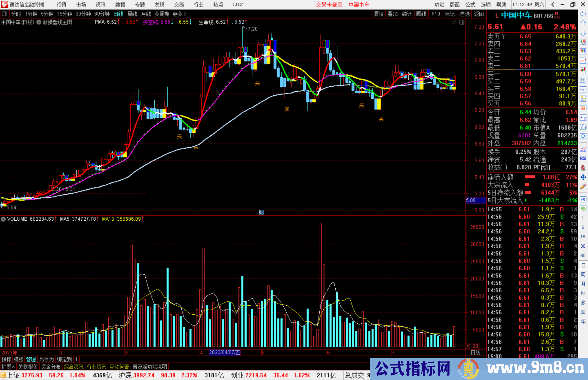Image resolution: width=588 pixels, height=380 pixels.
Task: Click the 统计 button
Action: point(407,14)
